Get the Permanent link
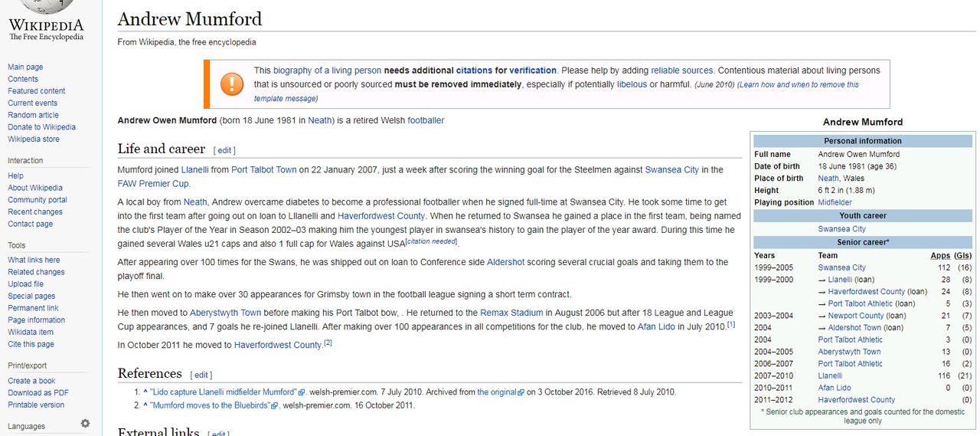Image resolution: width=980 pixels, height=436 pixels. [33, 308]
